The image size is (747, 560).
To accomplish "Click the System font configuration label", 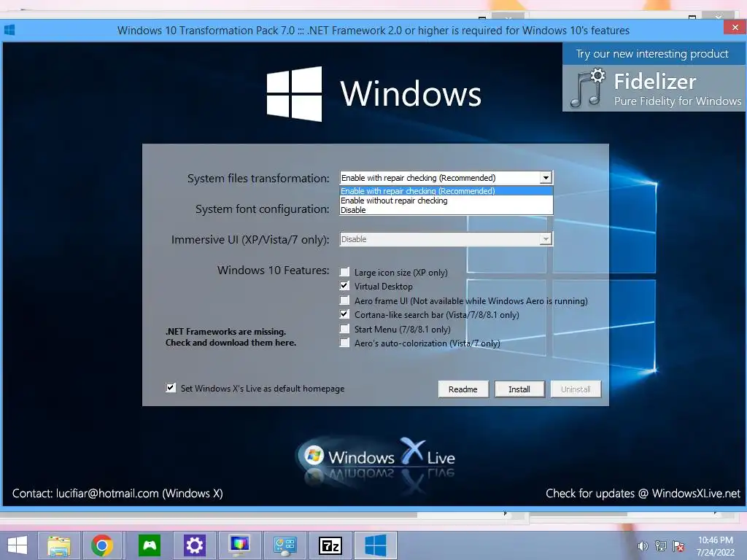I will 262,209.
